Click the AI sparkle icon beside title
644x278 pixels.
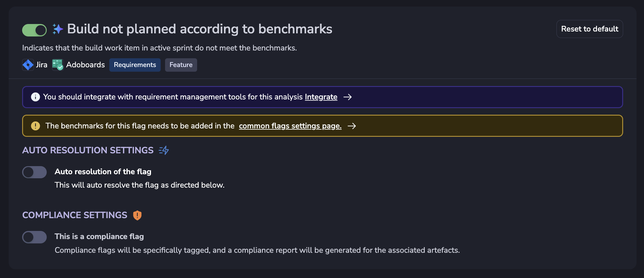tap(58, 29)
